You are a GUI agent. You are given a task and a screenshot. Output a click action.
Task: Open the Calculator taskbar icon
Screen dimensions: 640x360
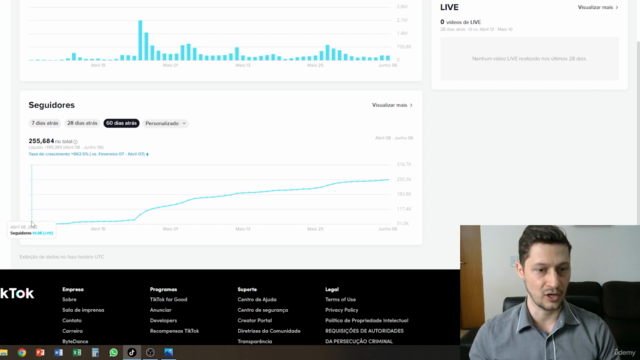pos(95,353)
